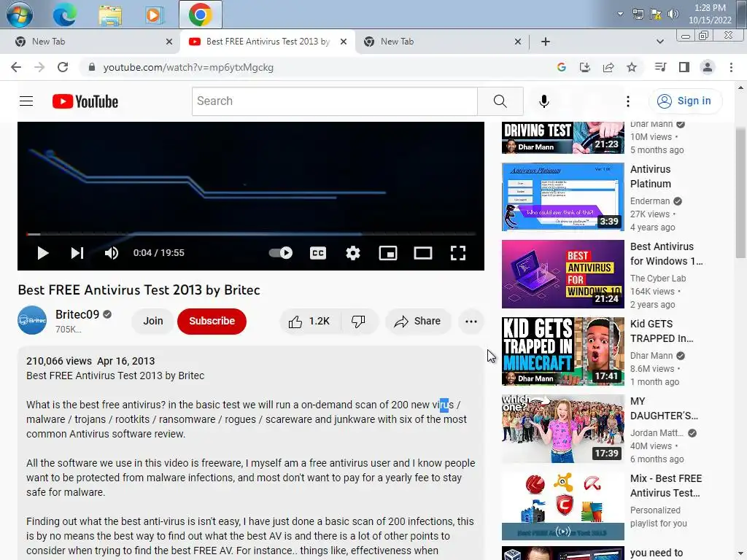Open the Driving Test video thumbnail
The width and height of the screenshot is (747, 560).
(562, 138)
